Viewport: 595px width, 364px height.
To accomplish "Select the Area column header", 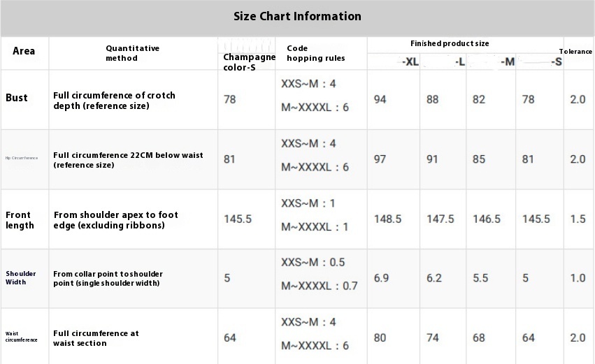I will [x=24, y=51].
